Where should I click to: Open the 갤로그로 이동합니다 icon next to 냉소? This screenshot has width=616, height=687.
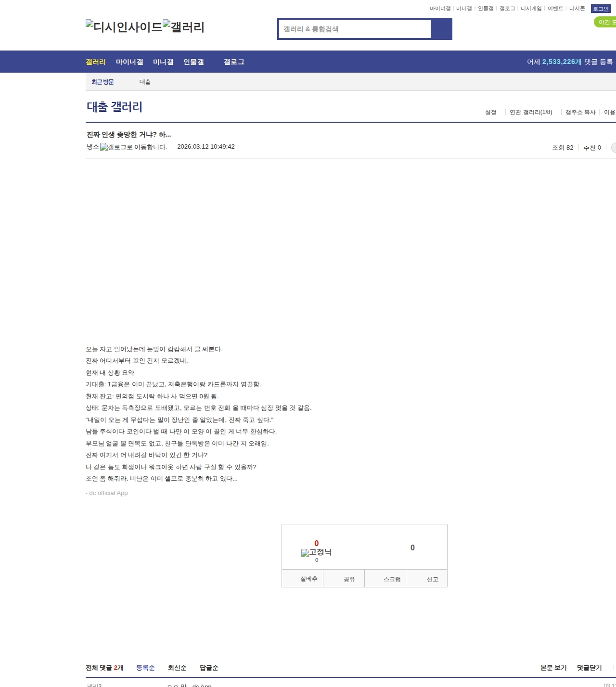[134, 147]
